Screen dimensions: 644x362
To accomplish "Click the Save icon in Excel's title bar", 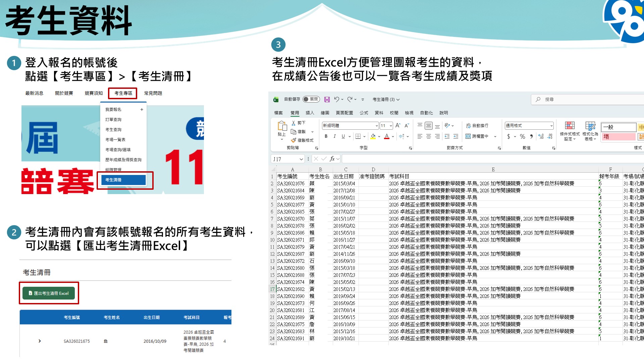I will (327, 100).
